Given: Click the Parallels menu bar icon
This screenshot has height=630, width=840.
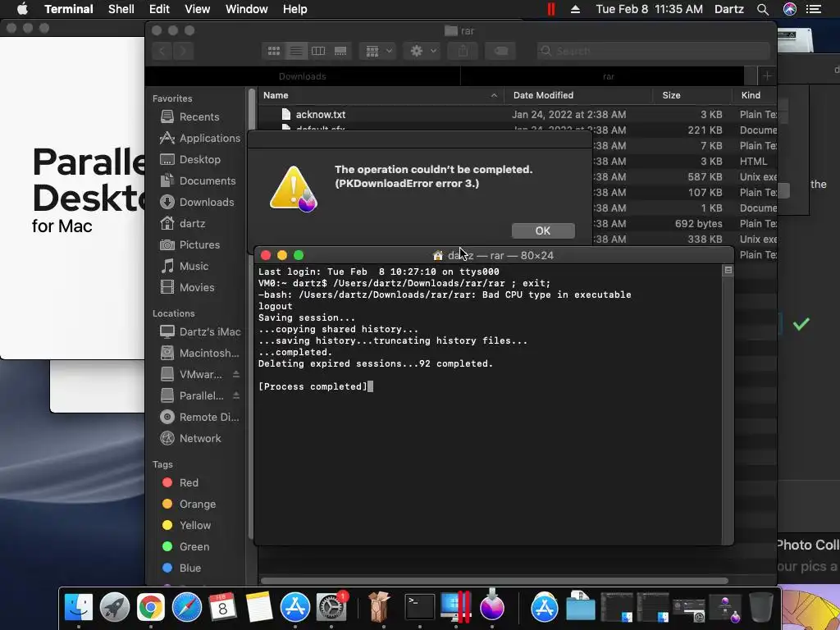Looking at the screenshot, I should (x=550, y=9).
